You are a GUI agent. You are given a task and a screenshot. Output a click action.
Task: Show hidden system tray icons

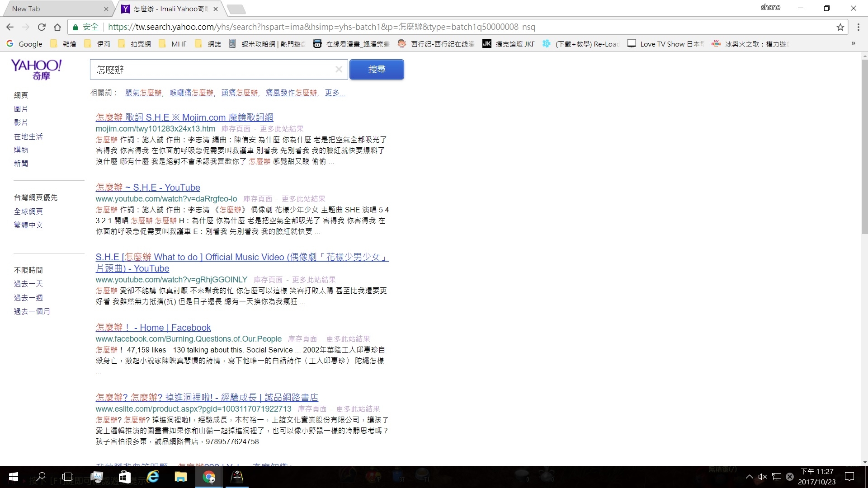(x=749, y=477)
